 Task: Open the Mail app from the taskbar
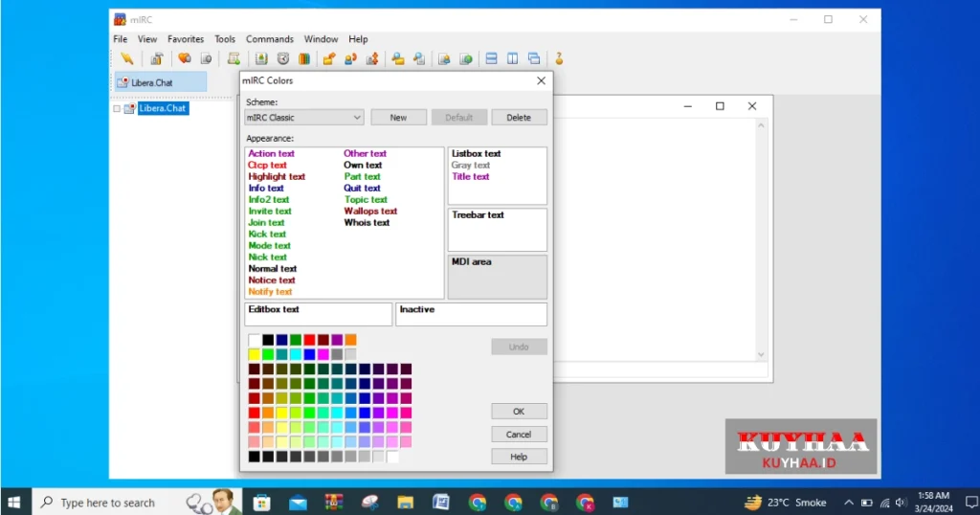pyautogui.click(x=299, y=502)
